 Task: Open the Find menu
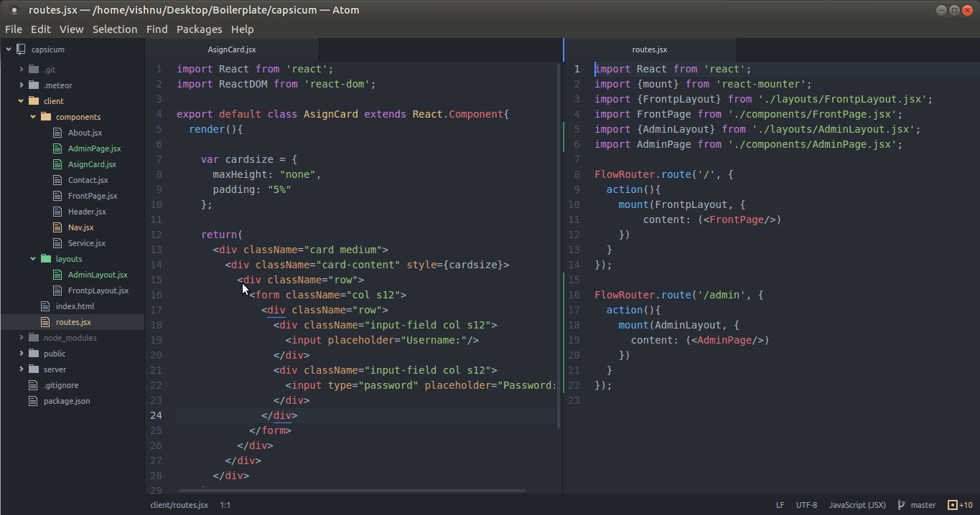pos(157,29)
